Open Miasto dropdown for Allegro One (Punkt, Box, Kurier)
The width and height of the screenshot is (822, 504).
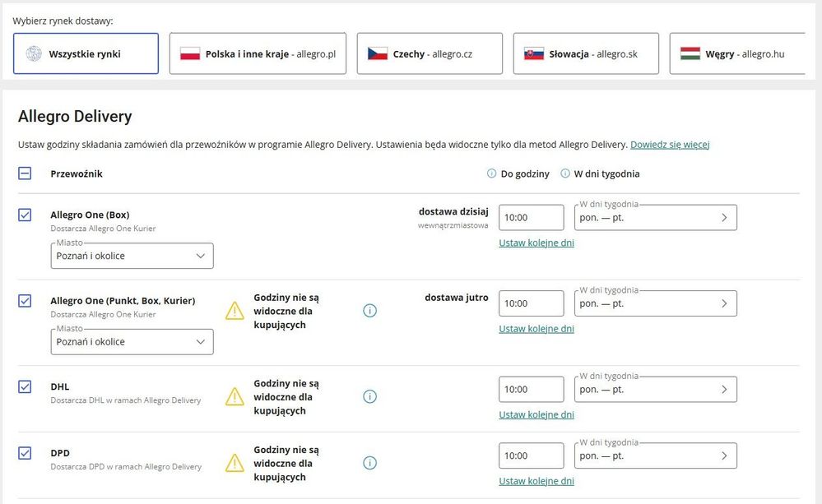click(132, 342)
